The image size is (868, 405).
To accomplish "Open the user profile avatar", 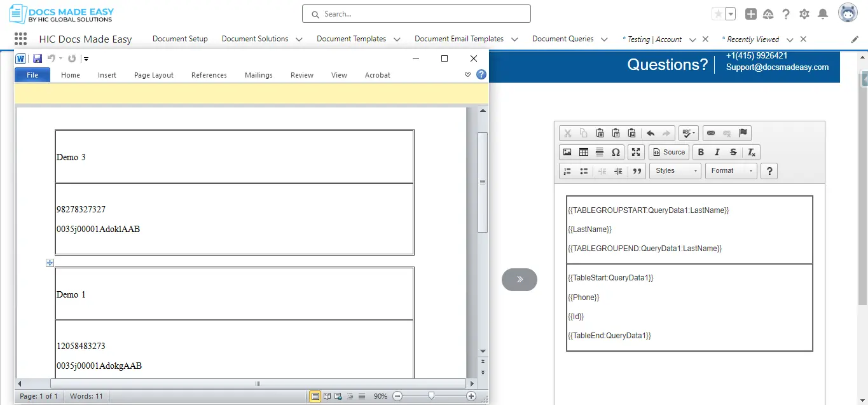I will [848, 13].
